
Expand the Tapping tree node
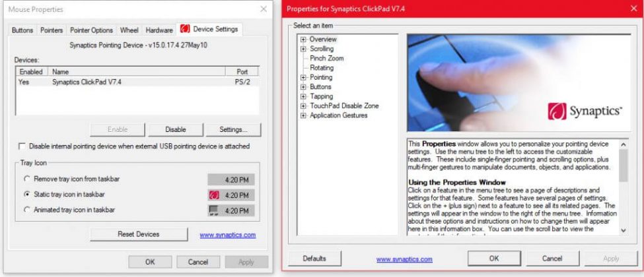point(304,96)
